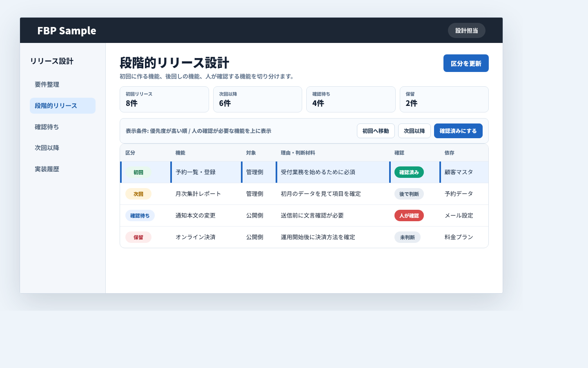Open 次回以降 sidebar item
This screenshot has height=368, width=588.
62,148
